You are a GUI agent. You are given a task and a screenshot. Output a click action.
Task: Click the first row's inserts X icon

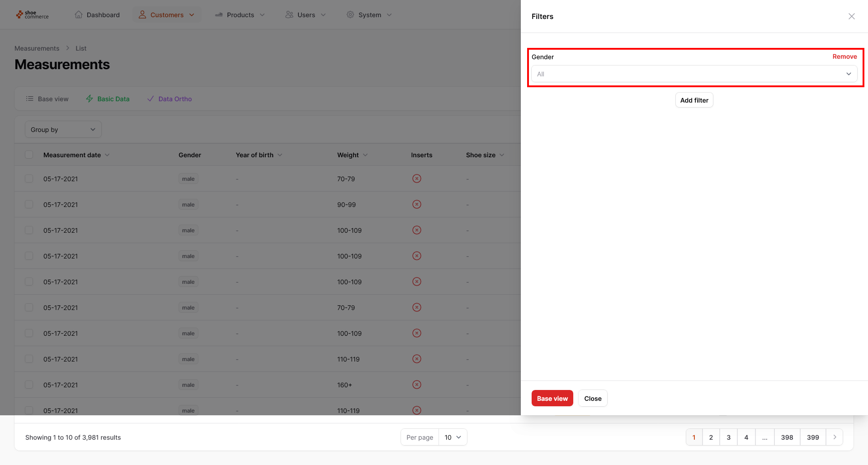click(417, 179)
